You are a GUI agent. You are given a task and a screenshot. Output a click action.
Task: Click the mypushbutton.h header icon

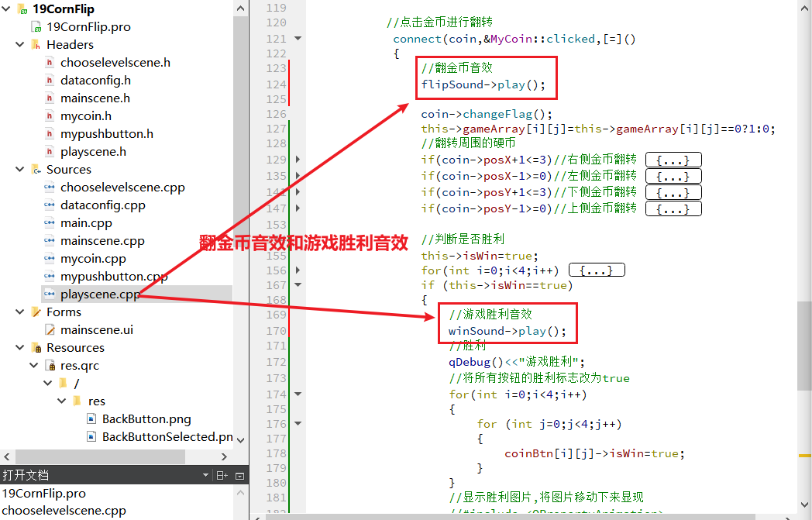click(x=50, y=133)
